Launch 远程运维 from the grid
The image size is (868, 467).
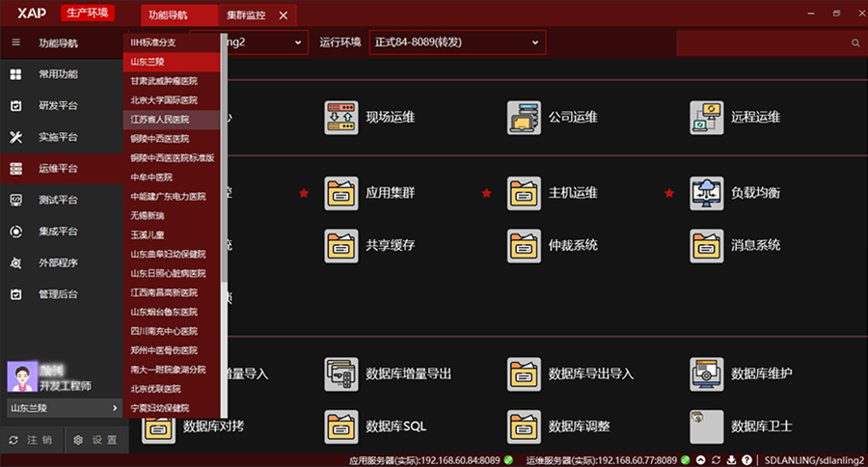point(706,118)
